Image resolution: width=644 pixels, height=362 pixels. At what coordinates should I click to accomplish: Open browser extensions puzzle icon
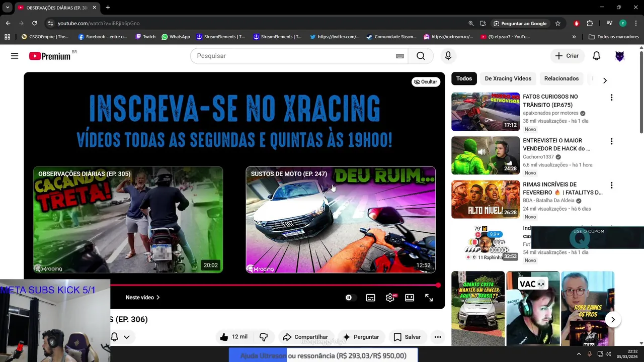click(x=590, y=23)
